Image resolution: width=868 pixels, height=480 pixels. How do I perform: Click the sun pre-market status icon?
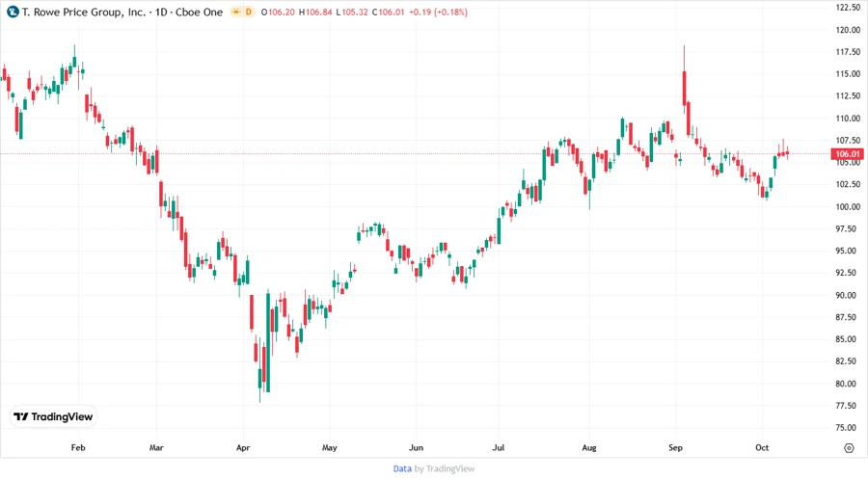point(236,12)
